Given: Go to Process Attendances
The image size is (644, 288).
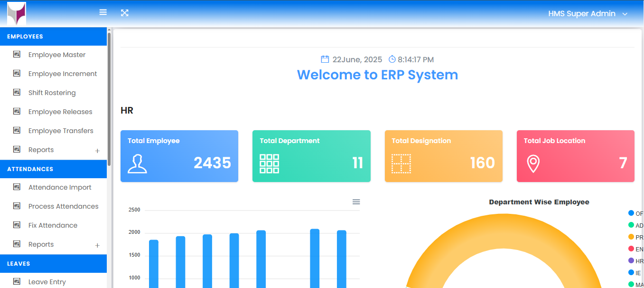Looking at the screenshot, I should 64,206.
